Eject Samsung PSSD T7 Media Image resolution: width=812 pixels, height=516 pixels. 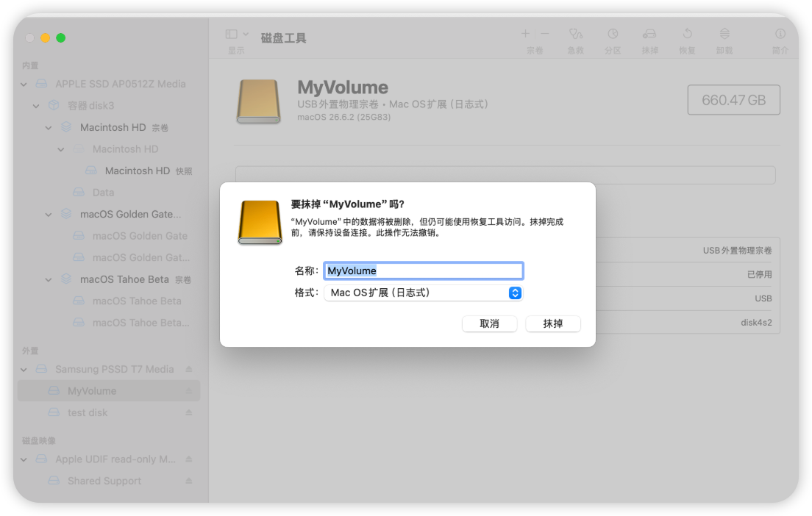pos(189,369)
